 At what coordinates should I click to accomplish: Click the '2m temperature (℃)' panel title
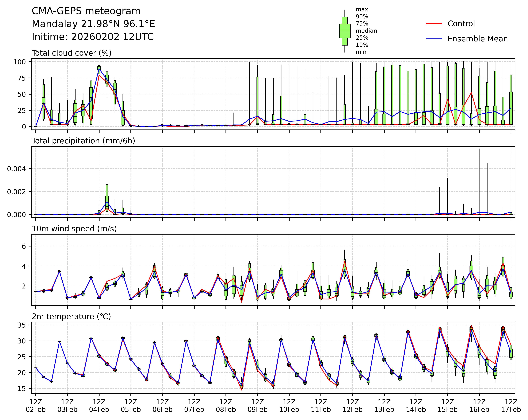(71, 317)
